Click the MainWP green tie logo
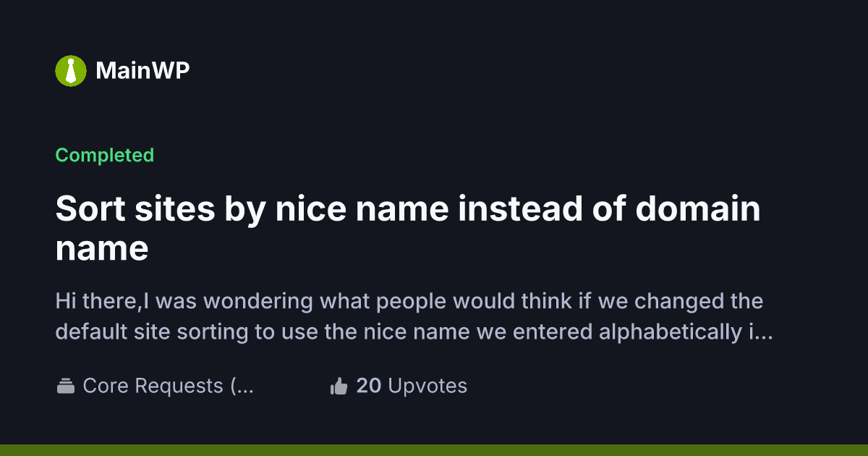 pyautogui.click(x=71, y=71)
